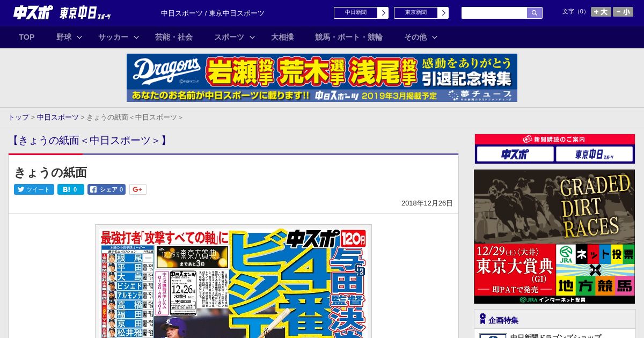The width and height of the screenshot is (644, 338).
Task: Click the arrow beside 中日新聞
Action: 383,13
